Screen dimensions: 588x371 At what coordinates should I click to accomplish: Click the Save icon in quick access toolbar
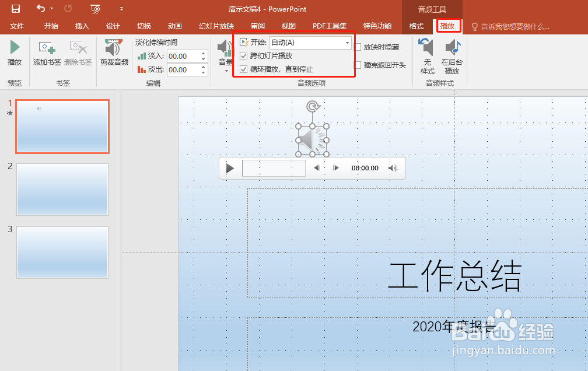[15, 9]
